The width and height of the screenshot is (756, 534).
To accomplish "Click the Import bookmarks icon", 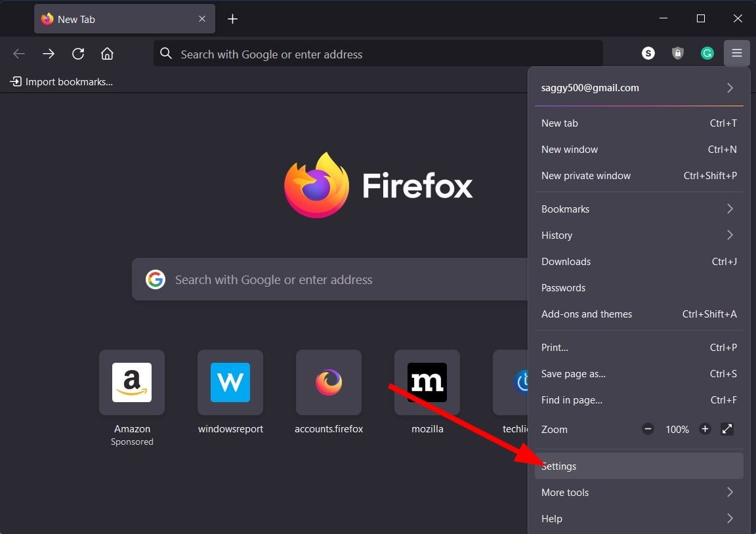I will click(16, 81).
